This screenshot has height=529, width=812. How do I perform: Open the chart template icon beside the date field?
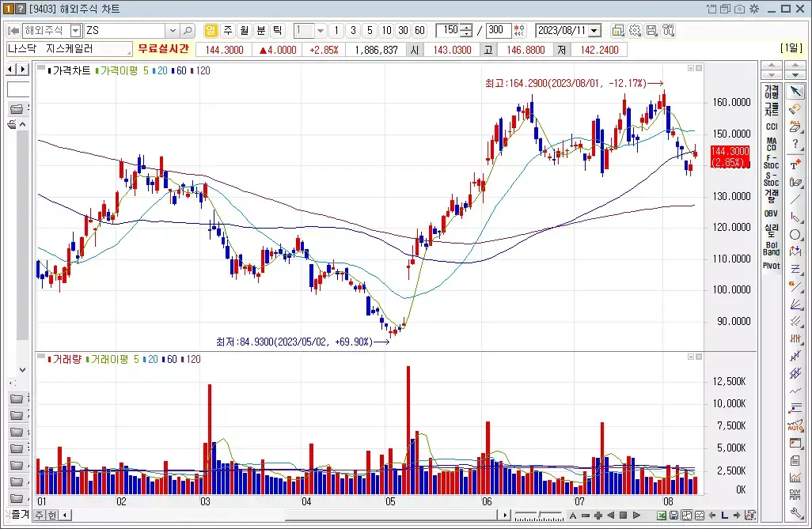(617, 31)
